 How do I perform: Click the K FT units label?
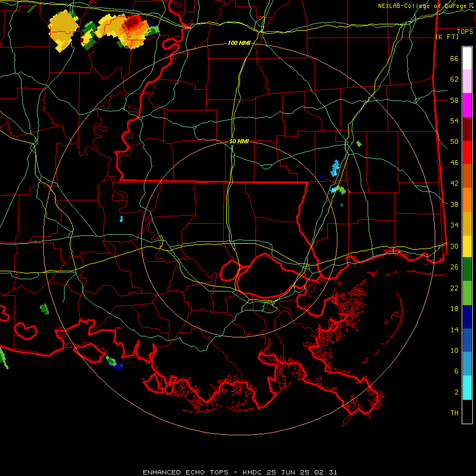pyautogui.click(x=447, y=36)
